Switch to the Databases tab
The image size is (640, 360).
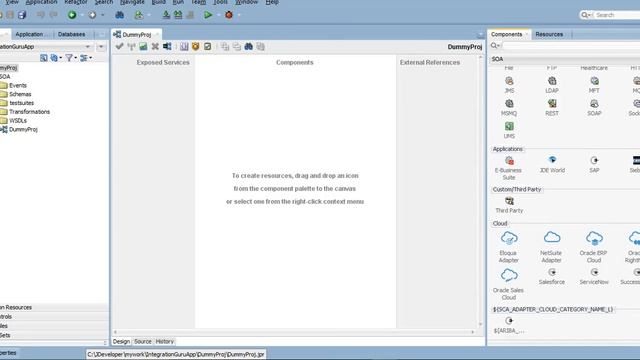pyautogui.click(x=71, y=34)
